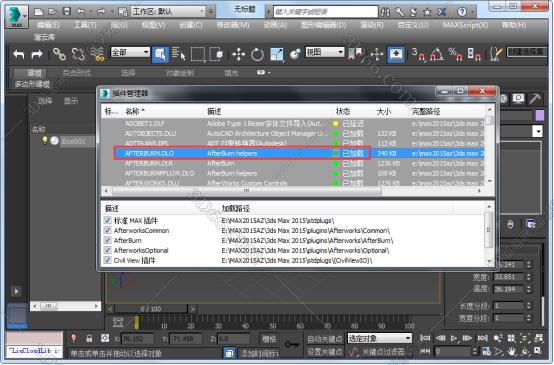Open the MAXScript(X) menu
Screen dimensions: 554x365
click(465, 25)
